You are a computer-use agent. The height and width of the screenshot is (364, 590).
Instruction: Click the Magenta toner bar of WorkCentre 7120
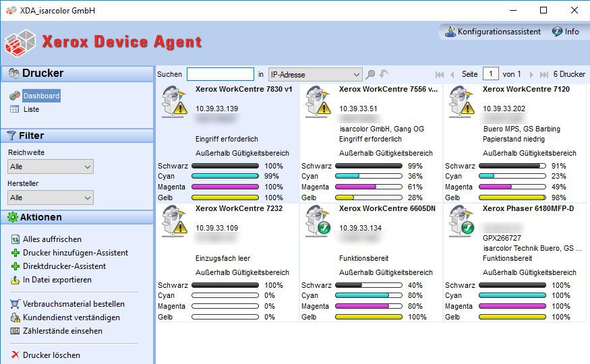(x=512, y=187)
